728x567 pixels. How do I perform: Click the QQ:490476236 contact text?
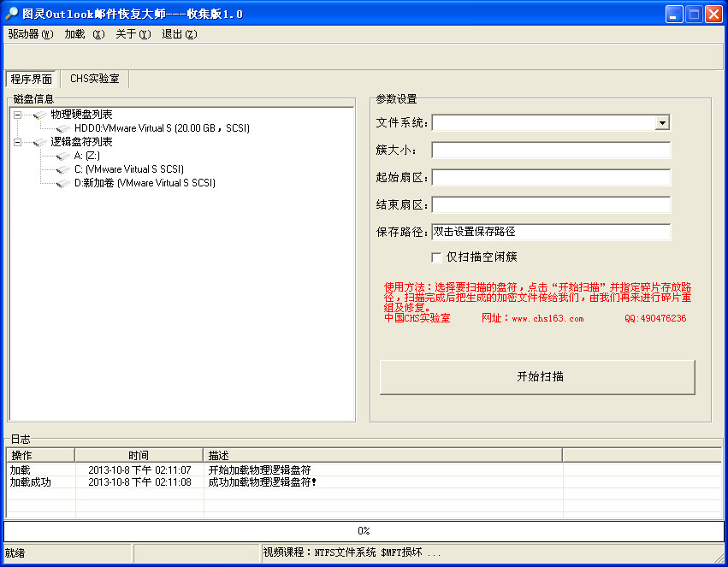655,319
